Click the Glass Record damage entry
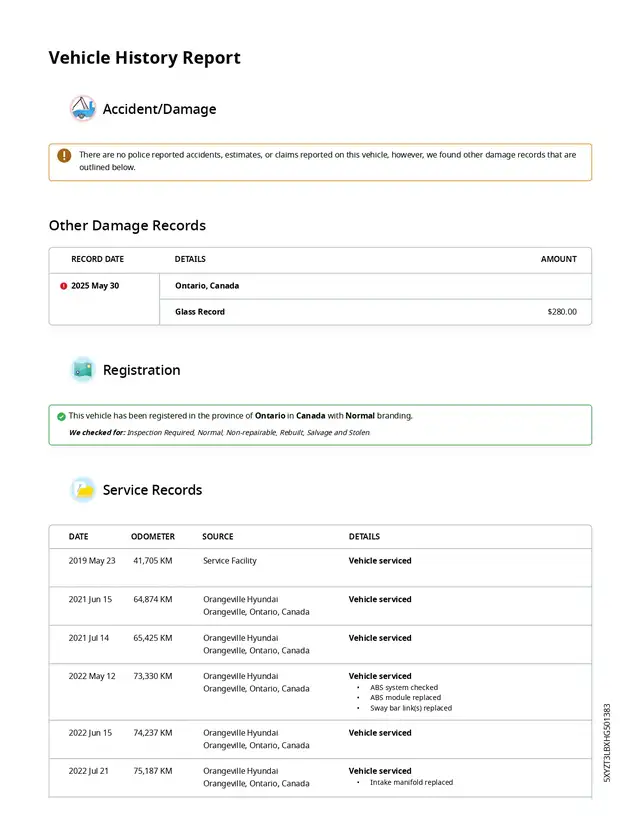This screenshot has width=640, height=828. (x=200, y=312)
